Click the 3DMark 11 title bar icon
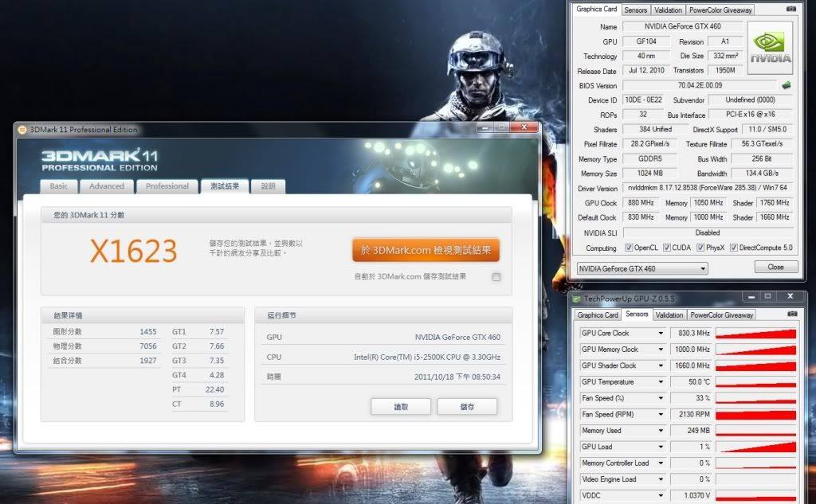 22,130
